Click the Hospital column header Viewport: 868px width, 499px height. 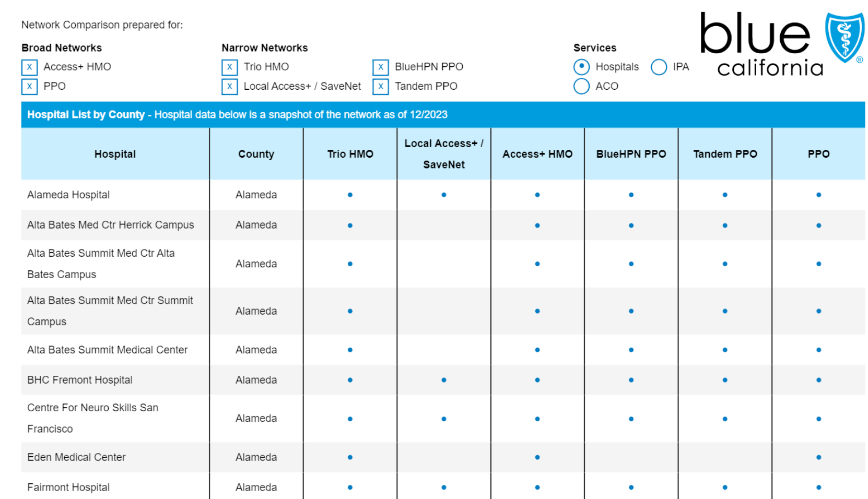pyautogui.click(x=115, y=154)
